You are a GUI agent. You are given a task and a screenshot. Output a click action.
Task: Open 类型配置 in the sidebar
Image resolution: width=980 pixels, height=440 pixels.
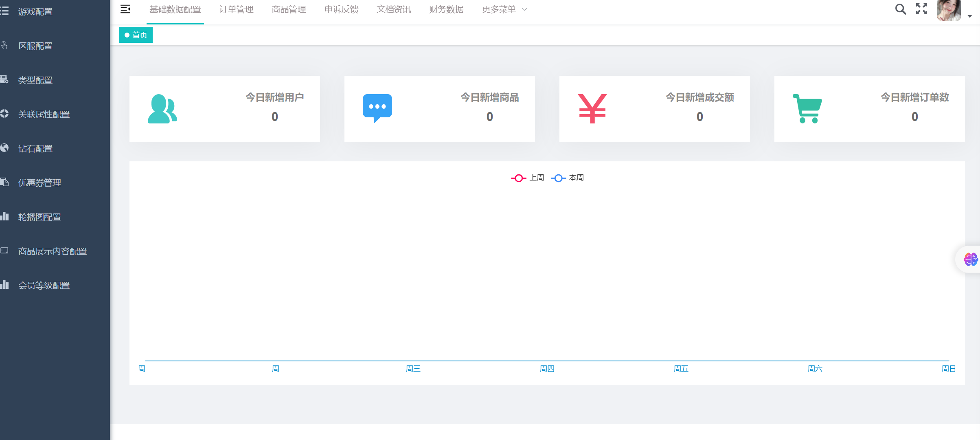coord(55,80)
